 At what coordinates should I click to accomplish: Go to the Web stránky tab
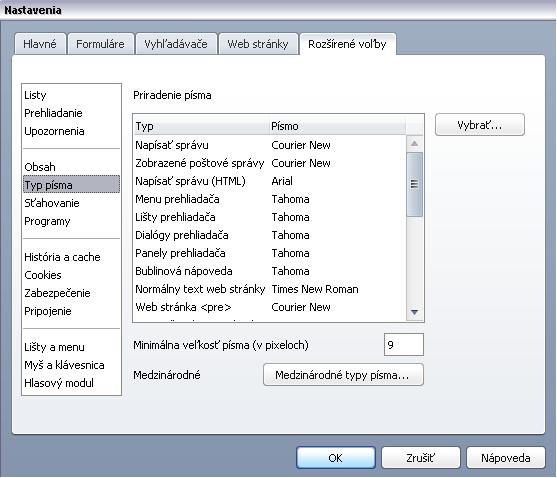258,44
